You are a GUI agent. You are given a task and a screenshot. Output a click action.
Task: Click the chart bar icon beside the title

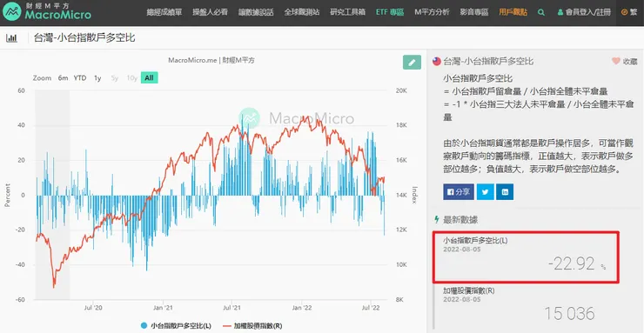coord(11,38)
